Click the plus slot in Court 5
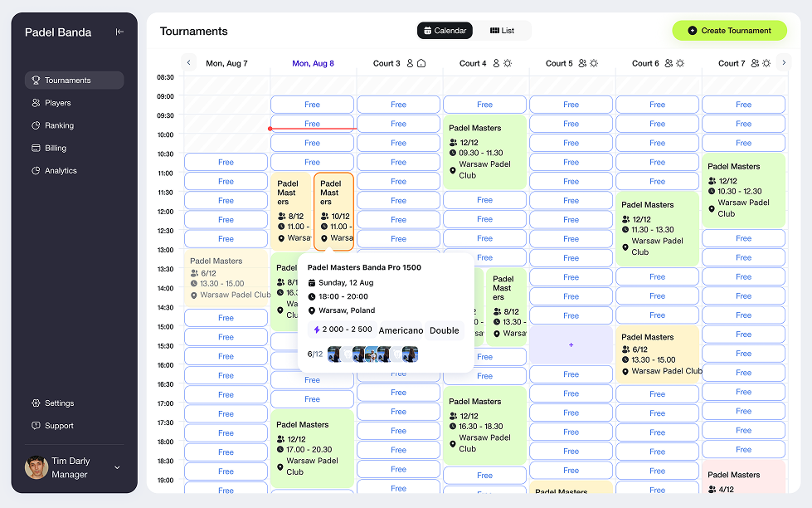 (x=571, y=344)
